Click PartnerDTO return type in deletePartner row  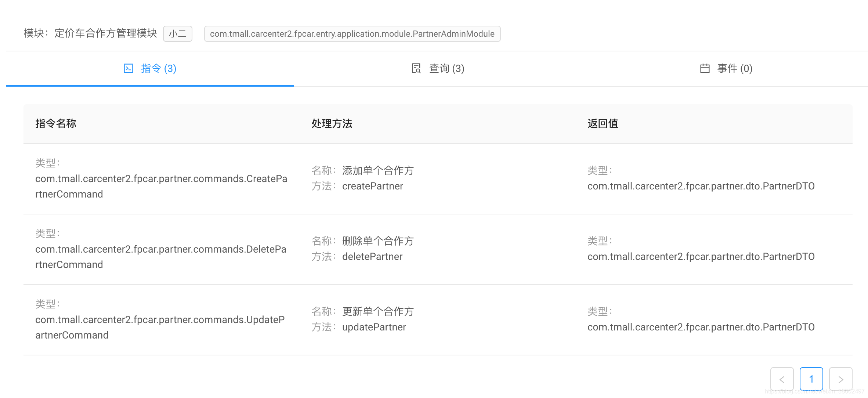(701, 257)
